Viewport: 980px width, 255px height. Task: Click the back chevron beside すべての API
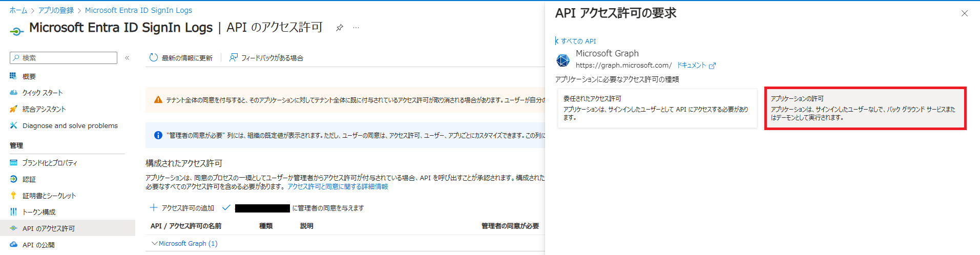coord(557,41)
